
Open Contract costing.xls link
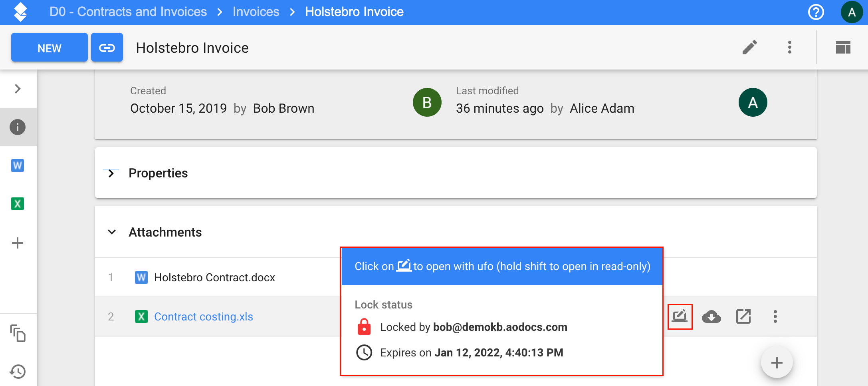(x=204, y=316)
